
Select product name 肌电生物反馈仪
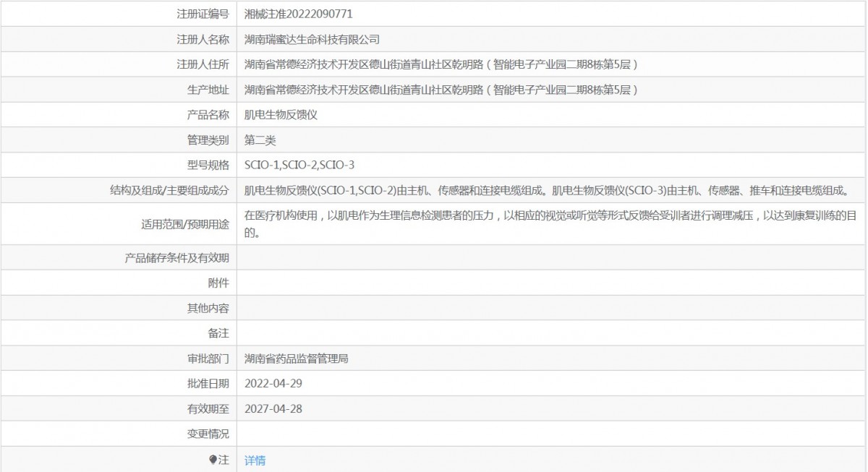281,115
